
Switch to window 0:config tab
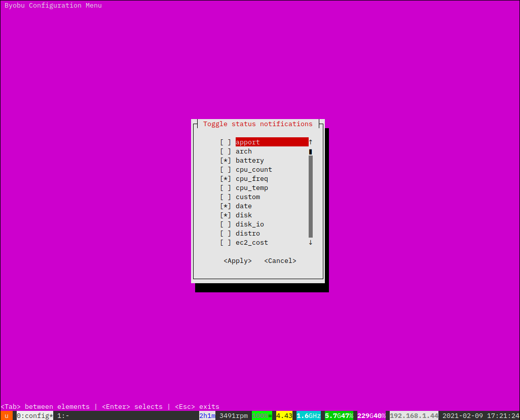tap(35, 415)
